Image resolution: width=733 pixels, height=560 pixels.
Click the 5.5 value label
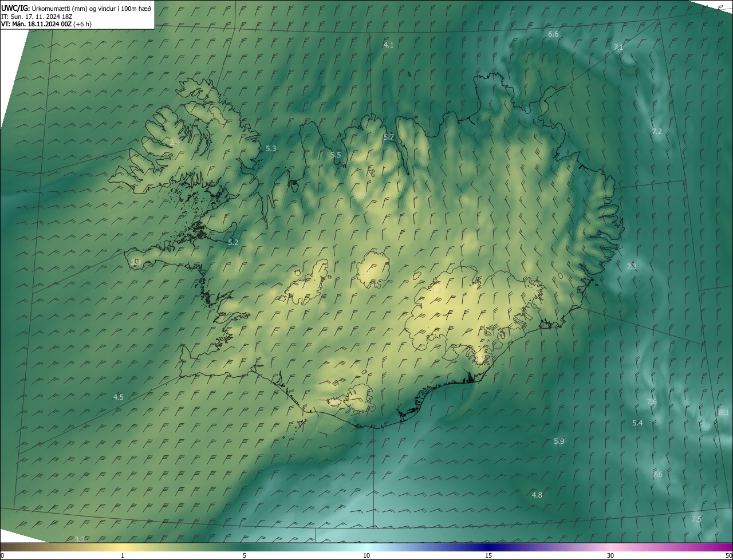(x=336, y=155)
